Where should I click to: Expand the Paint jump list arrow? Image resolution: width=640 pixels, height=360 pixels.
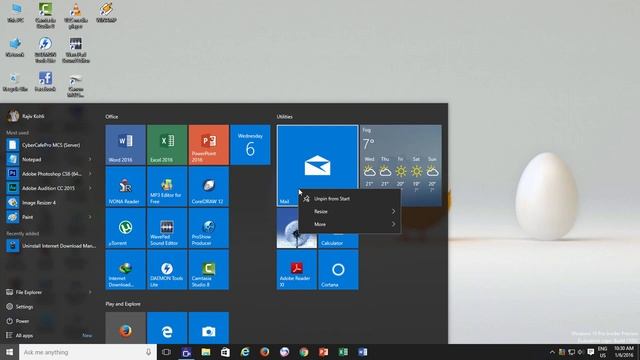(90, 217)
